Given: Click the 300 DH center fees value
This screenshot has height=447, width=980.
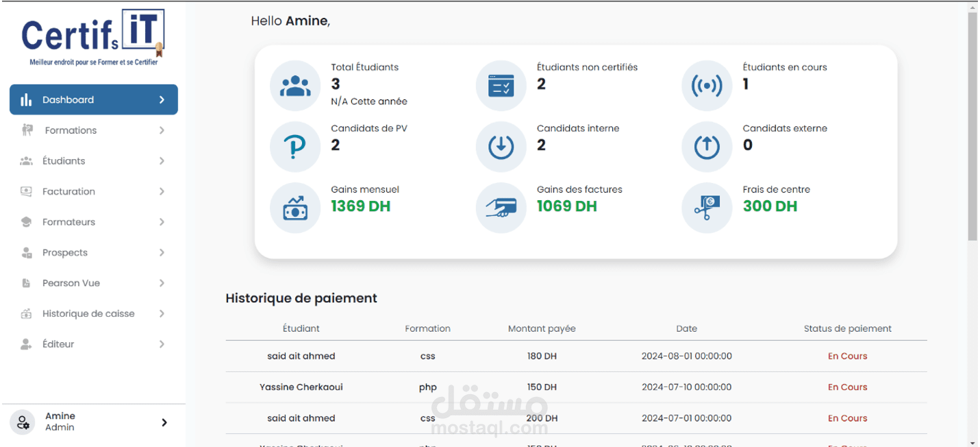Looking at the screenshot, I should [x=770, y=206].
